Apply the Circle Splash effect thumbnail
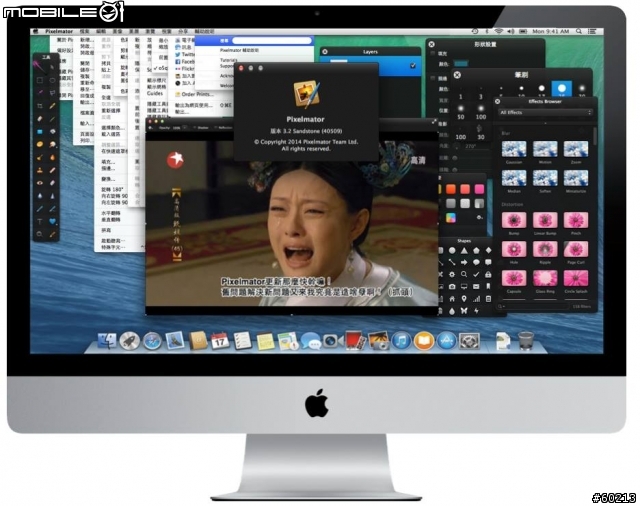The width and height of the screenshot is (640, 506). pos(576,278)
